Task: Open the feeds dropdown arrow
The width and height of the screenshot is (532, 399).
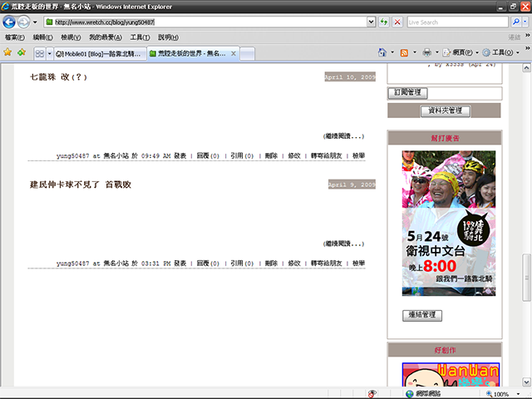Action: click(415, 52)
